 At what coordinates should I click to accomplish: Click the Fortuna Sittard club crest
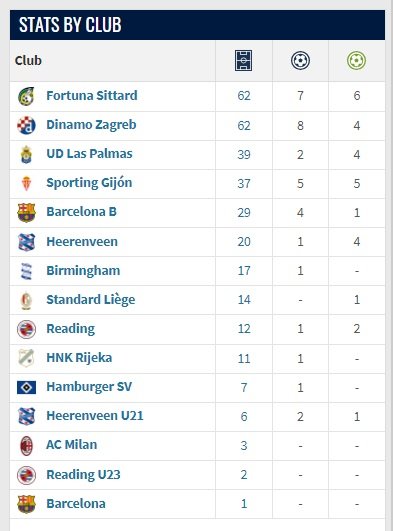click(26, 96)
